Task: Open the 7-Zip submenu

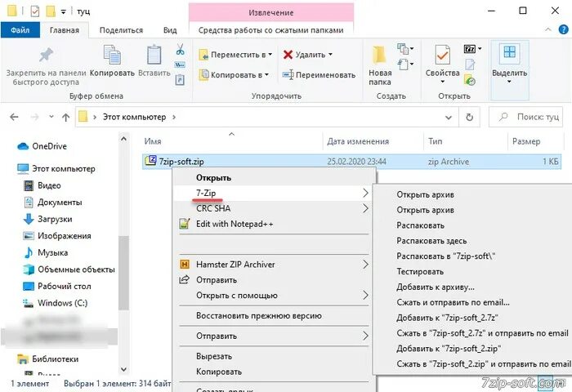Action: click(274, 193)
